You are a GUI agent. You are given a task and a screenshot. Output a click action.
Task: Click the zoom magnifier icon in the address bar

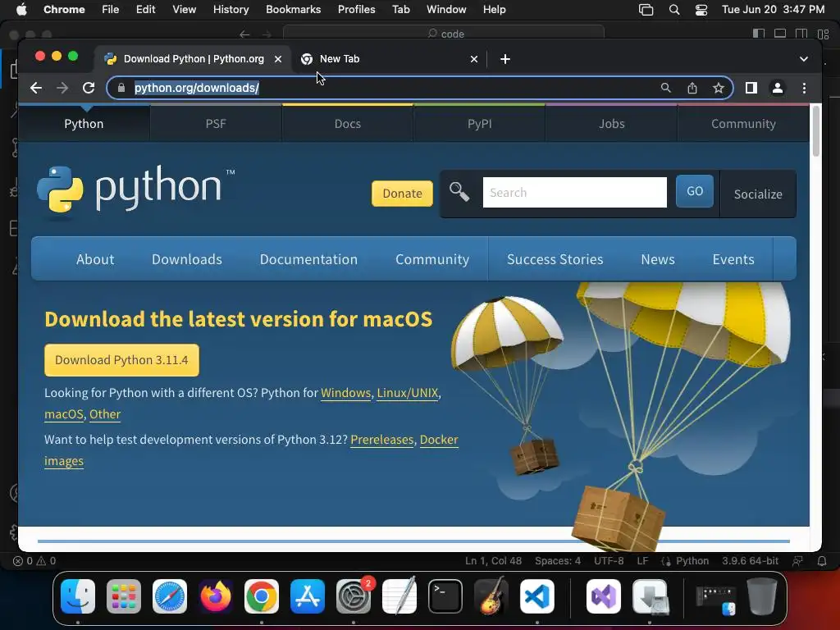pyautogui.click(x=665, y=88)
